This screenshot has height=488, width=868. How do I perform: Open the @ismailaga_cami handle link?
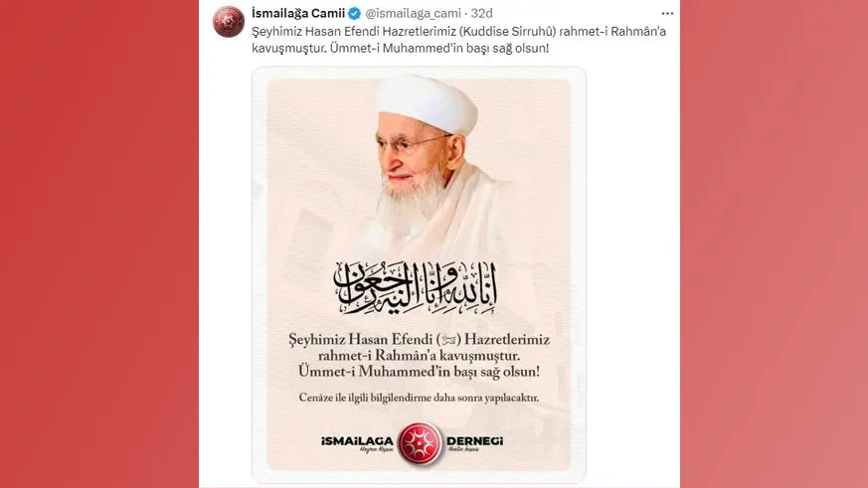(413, 13)
